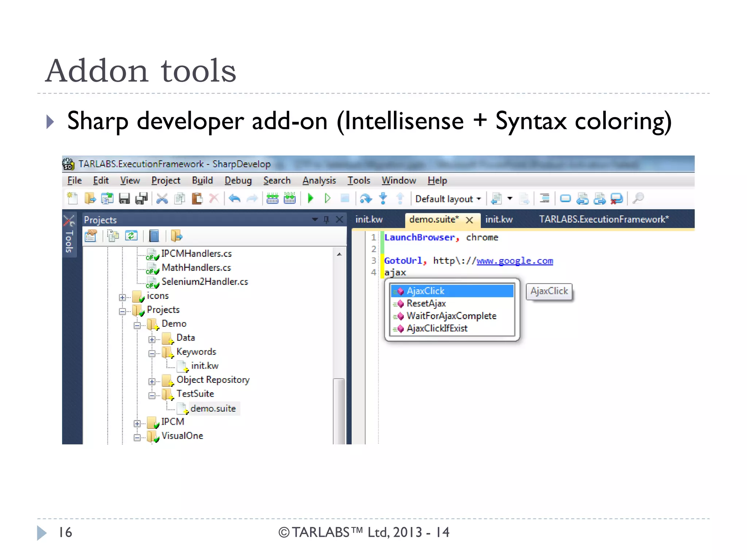Click the Clear Bookmarks icon
The height and width of the screenshot is (560, 747).
(617, 199)
